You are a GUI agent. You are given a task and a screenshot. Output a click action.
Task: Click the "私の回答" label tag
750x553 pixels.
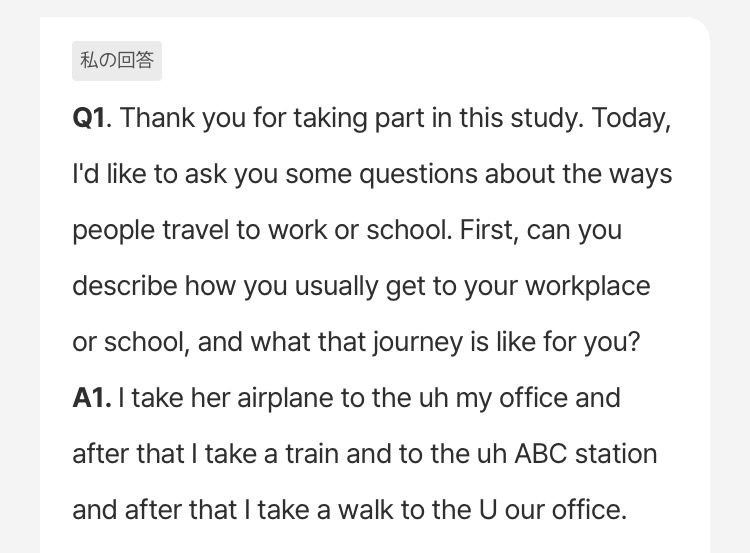(x=117, y=61)
